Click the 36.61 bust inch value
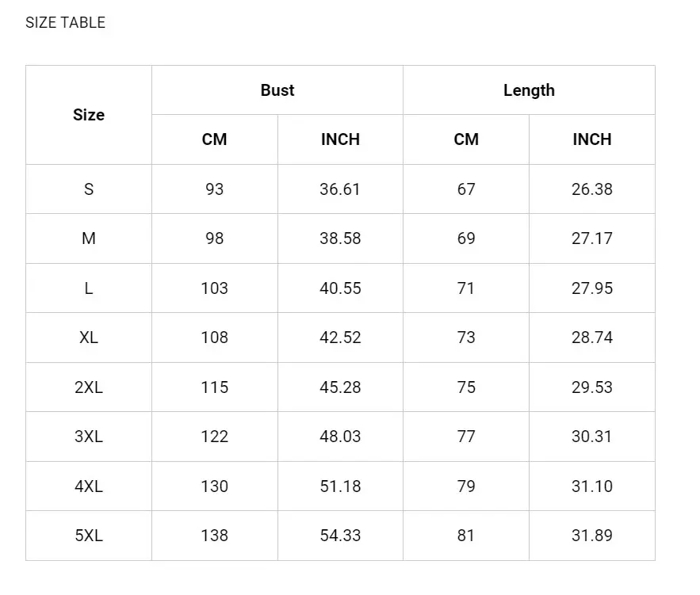Viewport: 700px width, 595px height. [x=340, y=189]
